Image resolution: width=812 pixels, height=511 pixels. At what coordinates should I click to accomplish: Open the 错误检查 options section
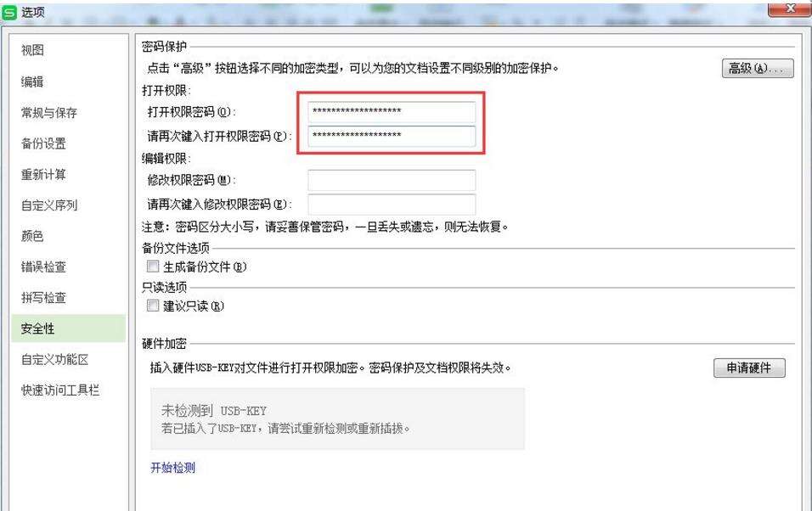43,267
